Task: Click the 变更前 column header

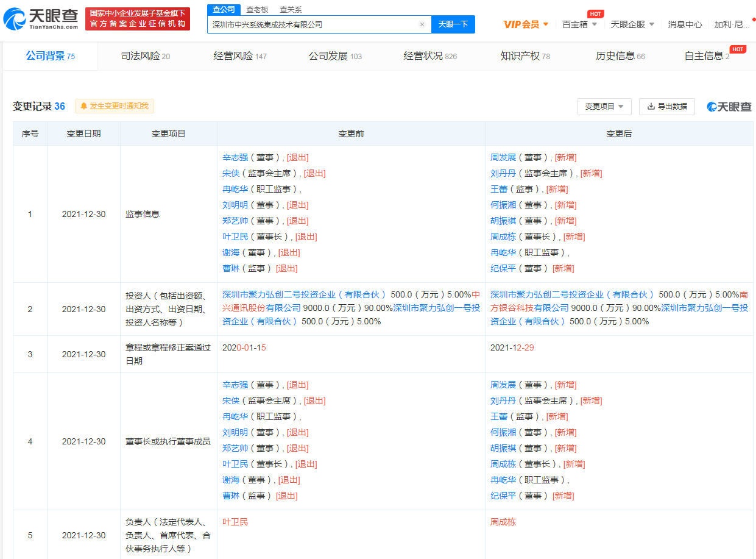Action: (x=351, y=134)
